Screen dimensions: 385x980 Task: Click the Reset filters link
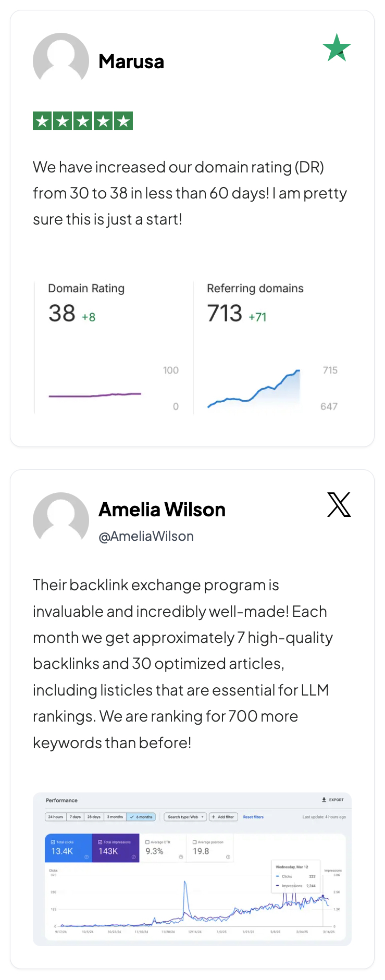coord(253,817)
